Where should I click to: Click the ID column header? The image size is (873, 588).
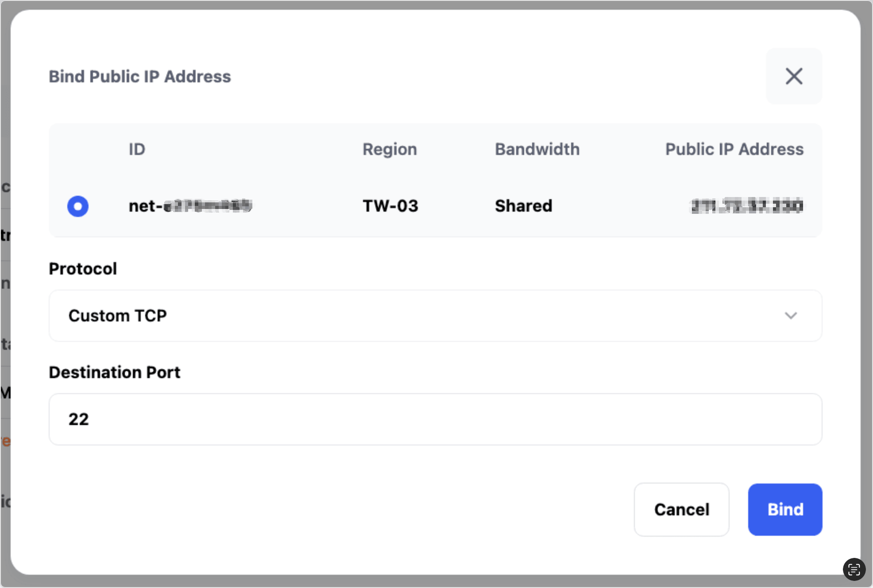click(137, 149)
